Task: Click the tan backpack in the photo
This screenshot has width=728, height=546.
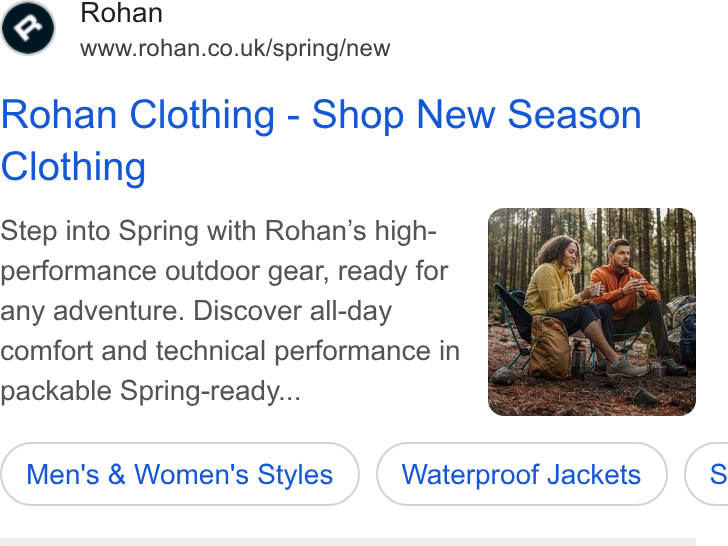Action: (549, 347)
